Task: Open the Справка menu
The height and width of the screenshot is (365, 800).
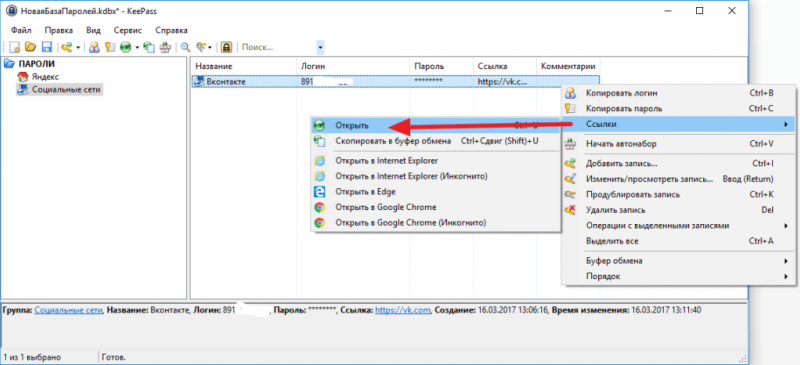Action: point(171,30)
